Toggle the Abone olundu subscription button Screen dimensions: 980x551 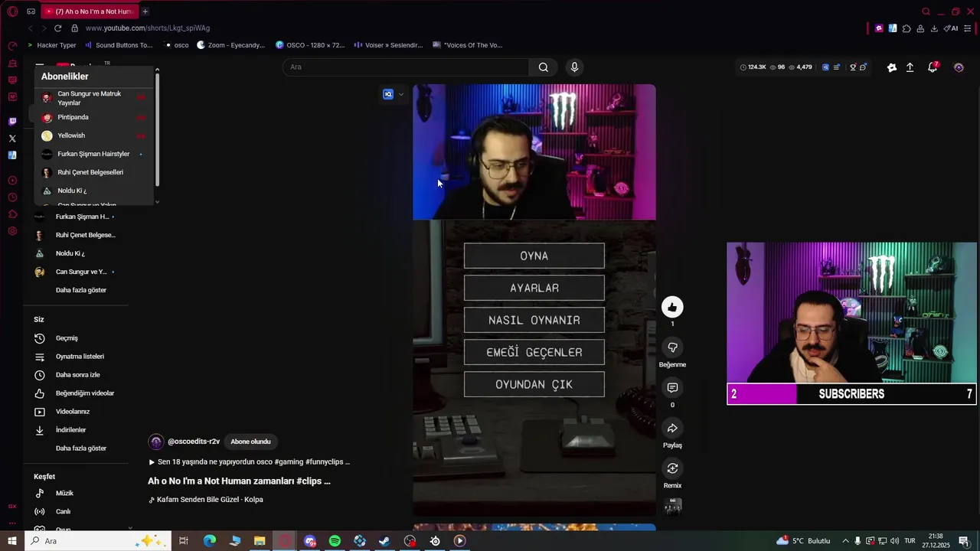coord(250,442)
